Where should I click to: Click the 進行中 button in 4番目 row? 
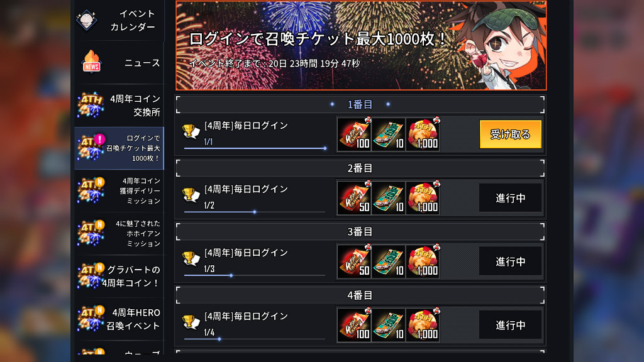click(510, 325)
